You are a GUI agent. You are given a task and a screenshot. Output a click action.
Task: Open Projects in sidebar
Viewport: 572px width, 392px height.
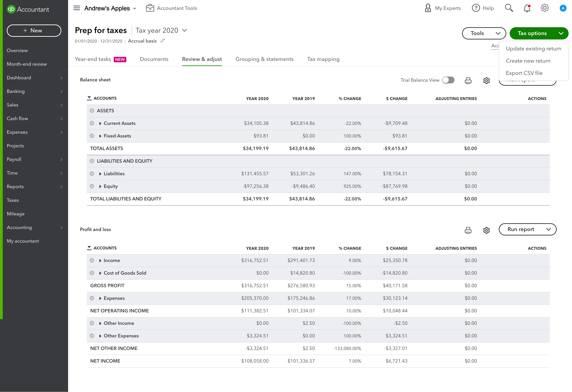[x=15, y=146]
